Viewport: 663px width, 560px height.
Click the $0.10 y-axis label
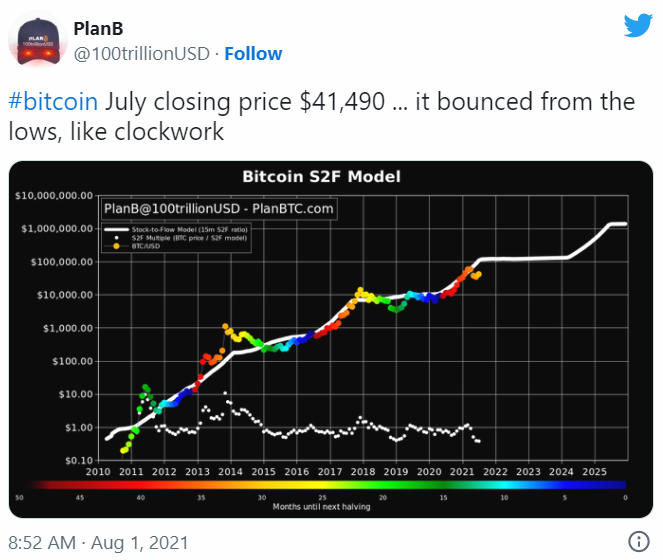(74, 460)
